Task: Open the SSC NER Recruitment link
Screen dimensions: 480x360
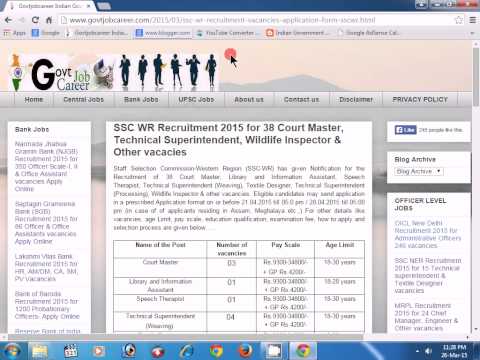Action: coord(428,275)
